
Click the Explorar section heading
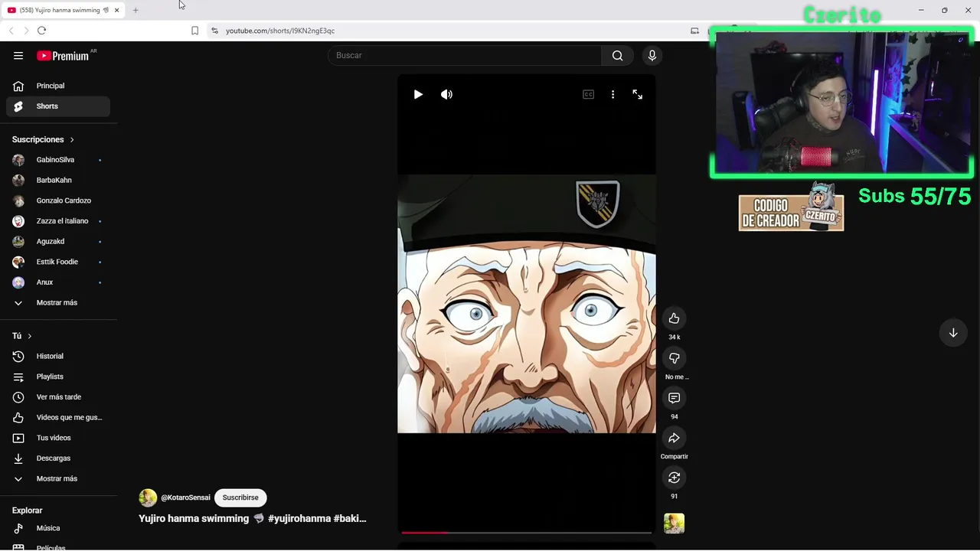pos(27,510)
